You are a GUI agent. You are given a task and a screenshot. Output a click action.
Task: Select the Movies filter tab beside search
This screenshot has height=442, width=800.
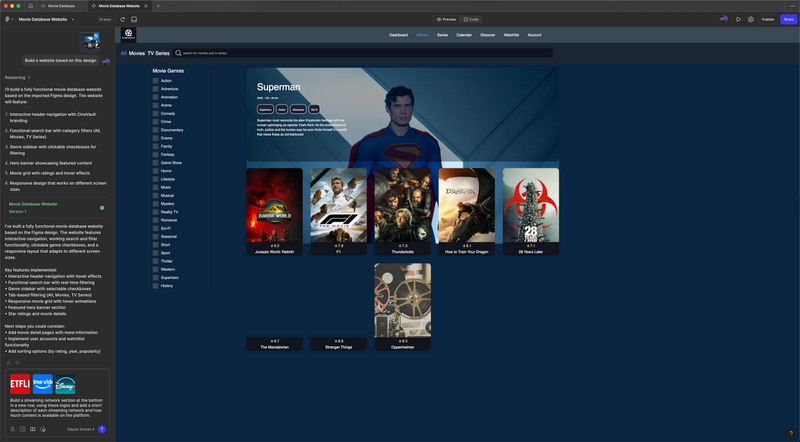click(x=137, y=53)
